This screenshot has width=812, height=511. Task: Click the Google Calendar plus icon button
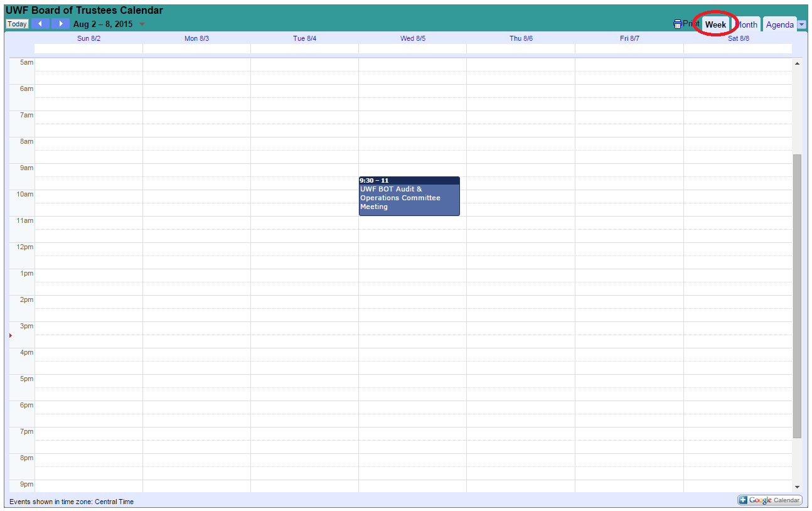[x=769, y=500]
